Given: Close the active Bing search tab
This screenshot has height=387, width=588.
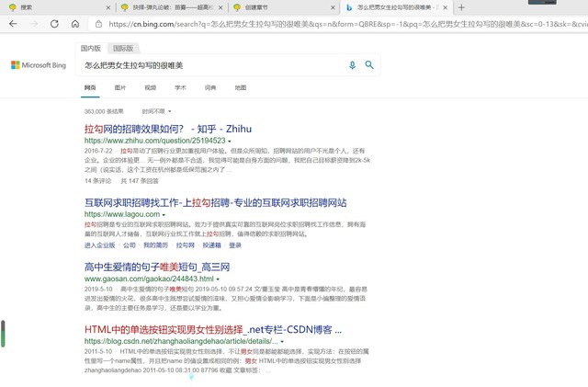Looking at the screenshot, I should click(444, 7).
